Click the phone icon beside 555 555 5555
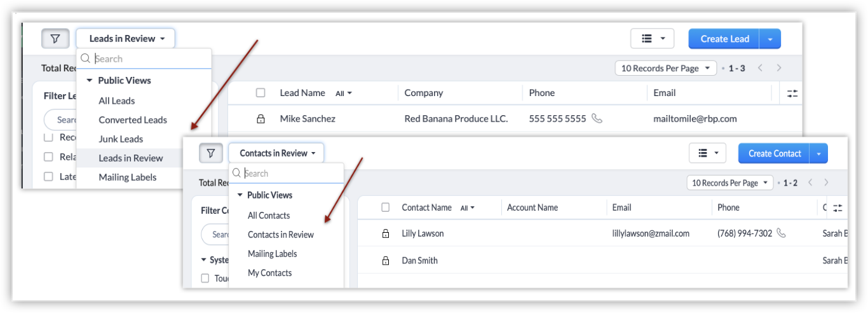Image resolution: width=868 pixels, height=313 pixels. (597, 118)
